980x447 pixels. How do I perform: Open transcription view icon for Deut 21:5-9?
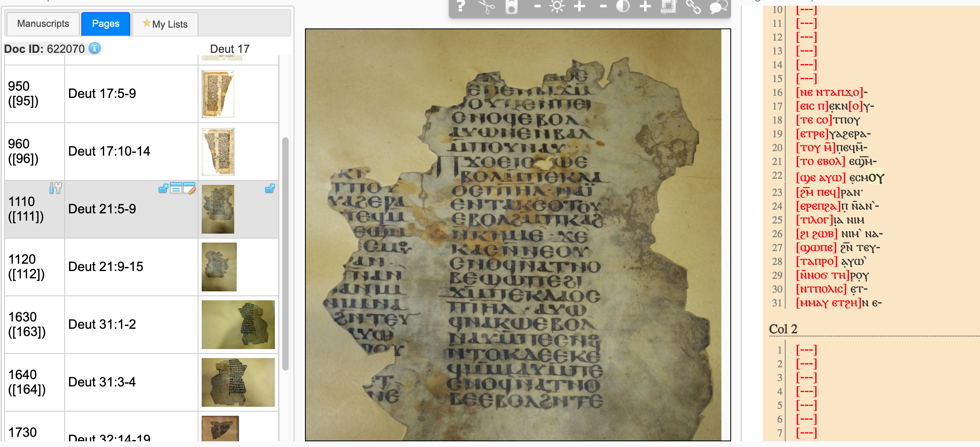(176, 188)
